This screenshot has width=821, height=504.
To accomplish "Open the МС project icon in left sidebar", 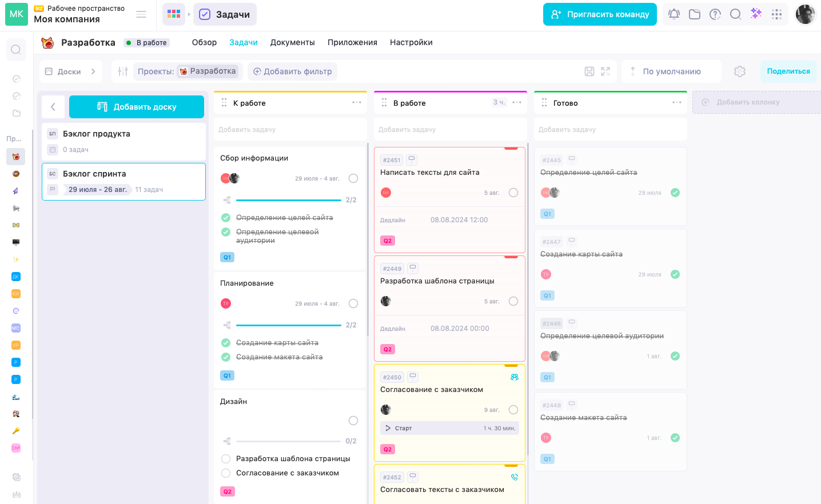I will 16,328.
